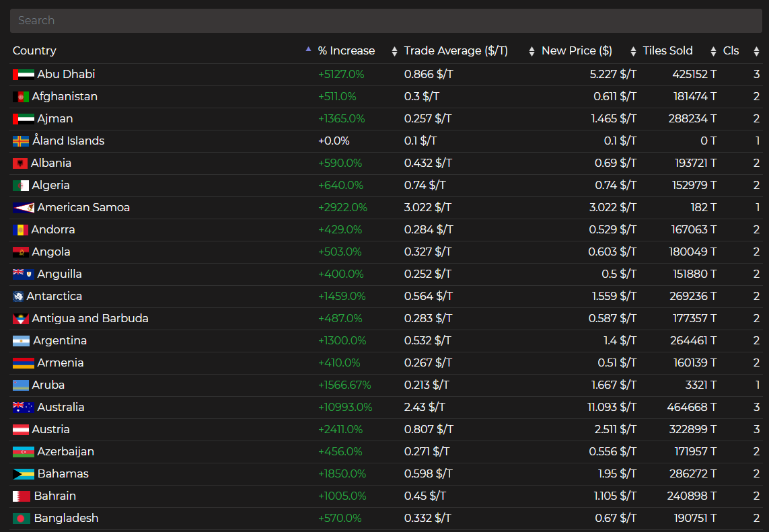This screenshot has width=769, height=532.
Task: Click the Bahrain flag icon
Action: coord(22,496)
